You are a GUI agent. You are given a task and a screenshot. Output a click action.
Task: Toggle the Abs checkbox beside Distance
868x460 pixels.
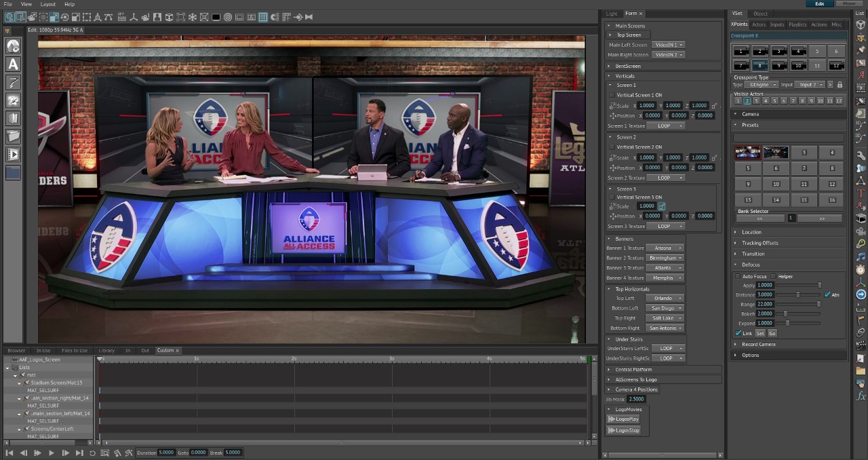point(827,294)
